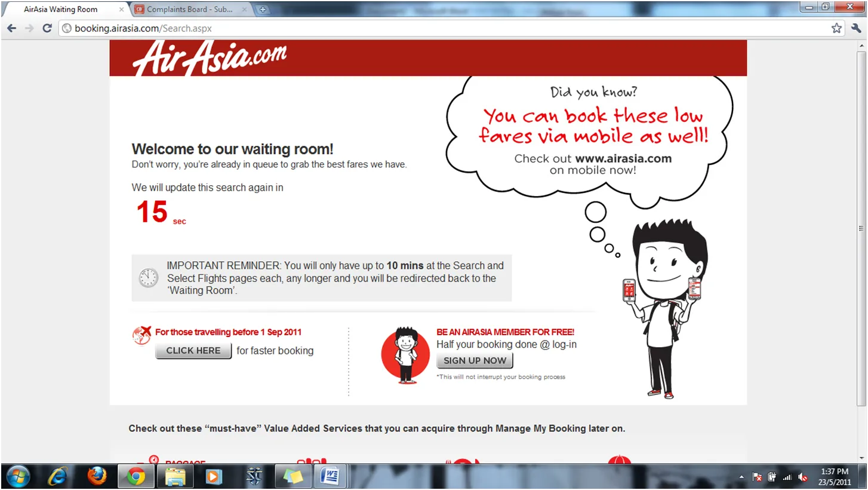Click 'You can book these low fares' bubble text

(x=593, y=125)
